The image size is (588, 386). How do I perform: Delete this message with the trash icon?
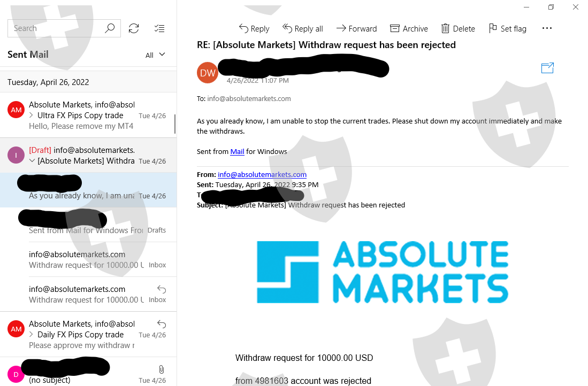[x=458, y=28]
